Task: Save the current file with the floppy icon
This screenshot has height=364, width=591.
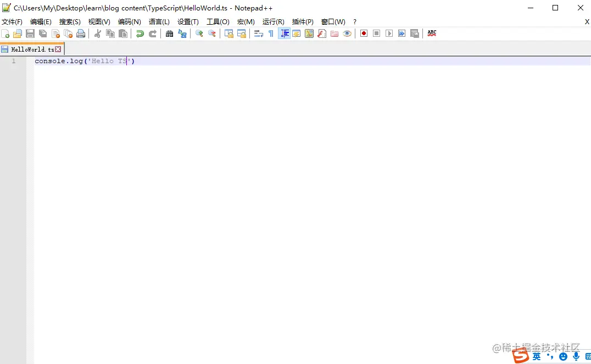Action: click(30, 33)
